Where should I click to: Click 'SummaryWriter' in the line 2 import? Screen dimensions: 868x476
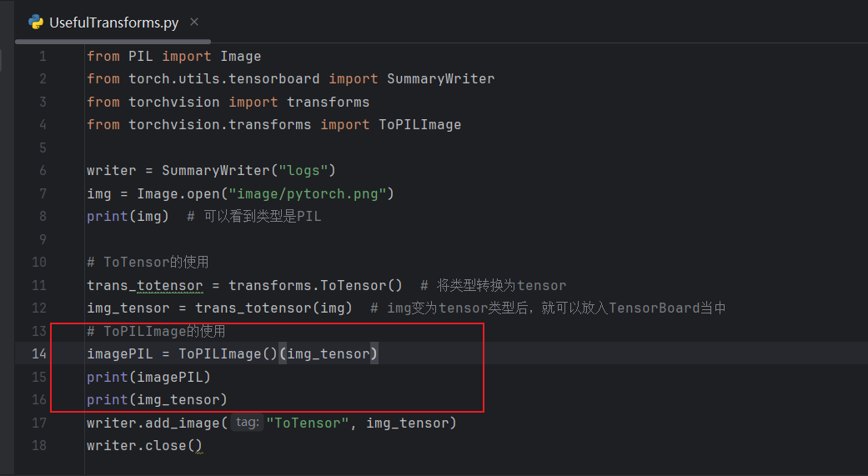[x=440, y=79]
